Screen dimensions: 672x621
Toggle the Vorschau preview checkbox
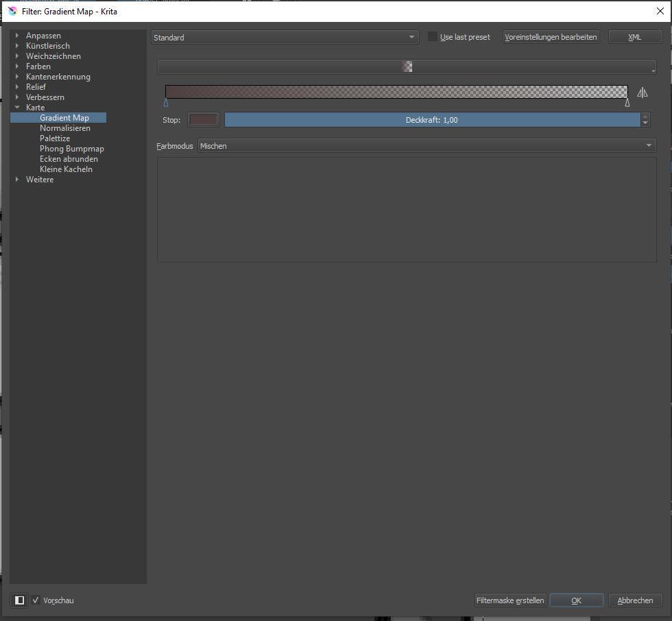coord(36,600)
